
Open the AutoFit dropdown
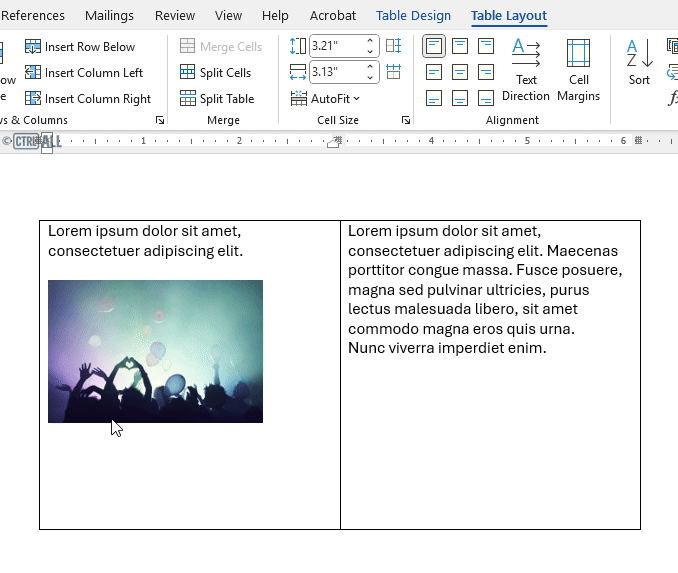325,99
